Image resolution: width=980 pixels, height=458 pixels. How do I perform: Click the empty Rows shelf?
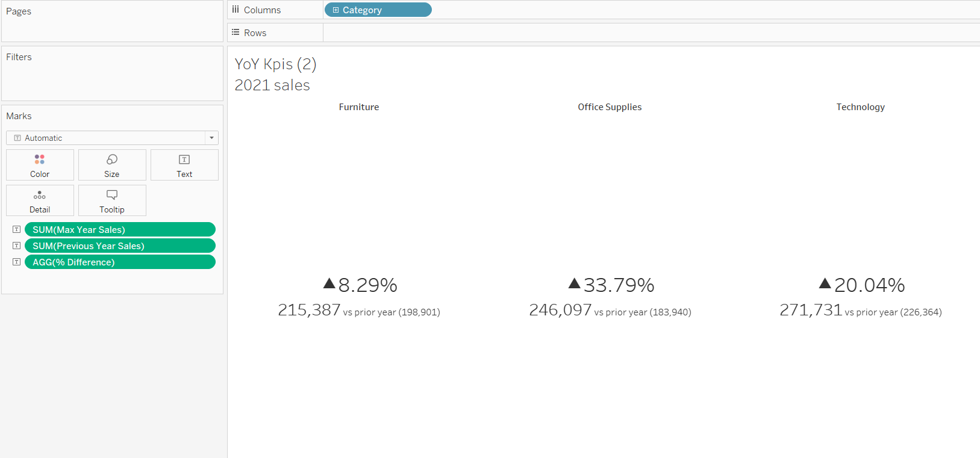tap(651, 32)
